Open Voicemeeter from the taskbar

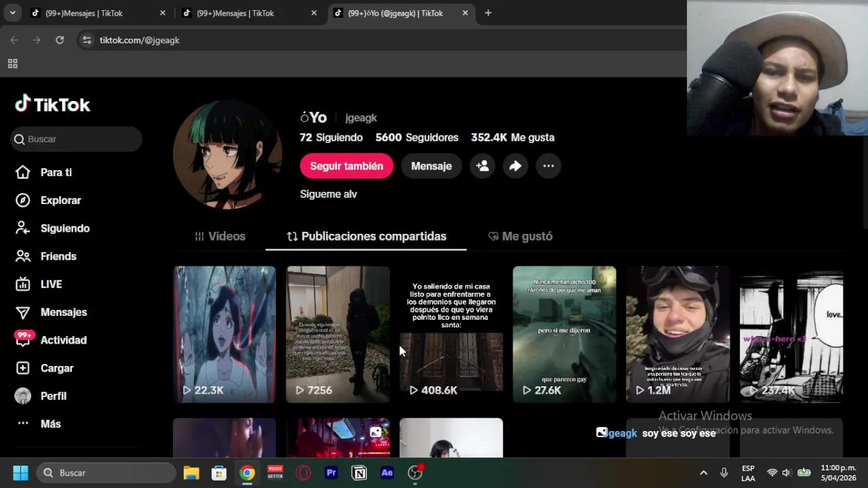(x=275, y=473)
